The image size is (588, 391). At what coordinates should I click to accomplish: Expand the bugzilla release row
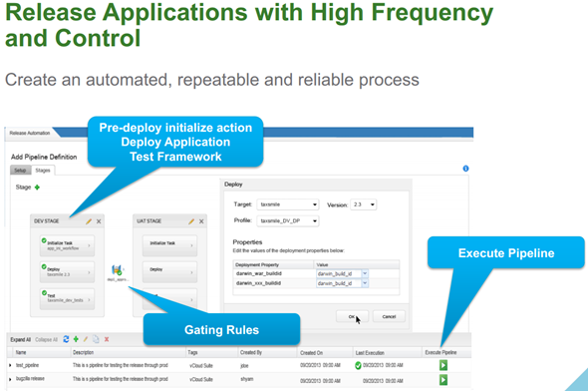point(10,379)
